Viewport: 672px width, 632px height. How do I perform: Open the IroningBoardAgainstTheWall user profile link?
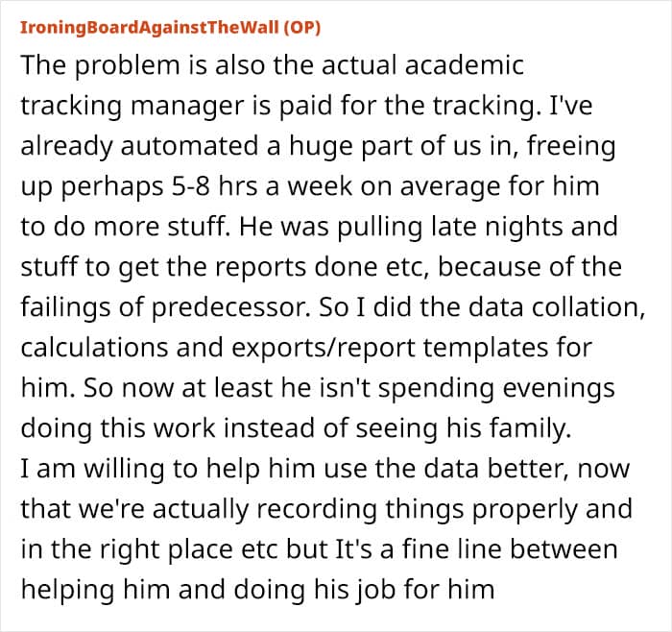150,28
